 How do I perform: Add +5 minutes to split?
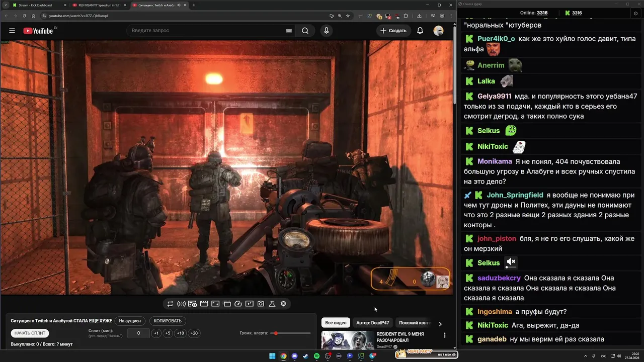[168, 333]
